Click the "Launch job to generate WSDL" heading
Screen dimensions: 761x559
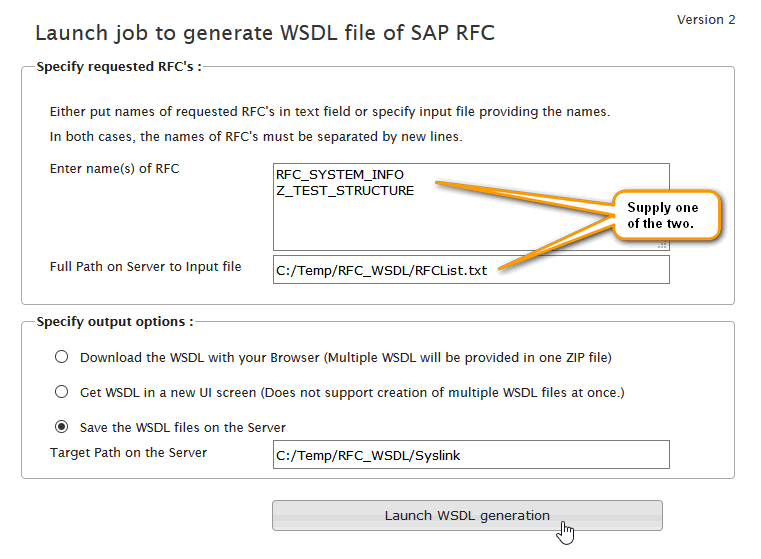tap(265, 33)
